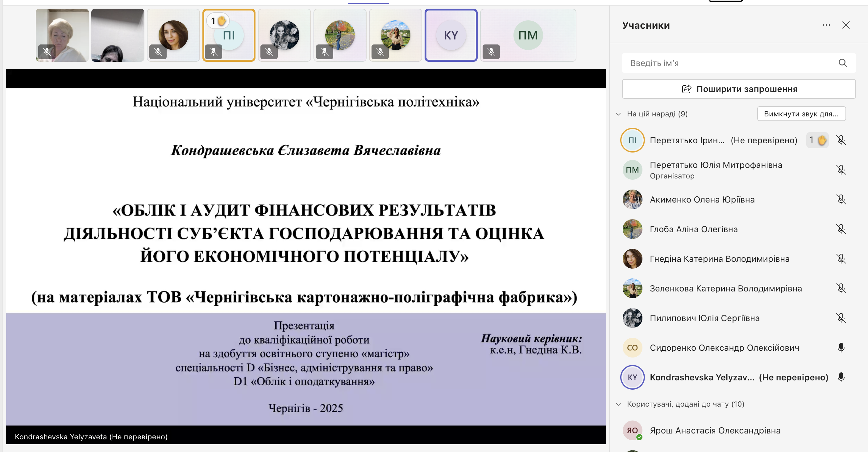Toggle microphone of Сидоренко Олександр Олексійович
The height and width of the screenshot is (452, 868).
[x=841, y=348]
